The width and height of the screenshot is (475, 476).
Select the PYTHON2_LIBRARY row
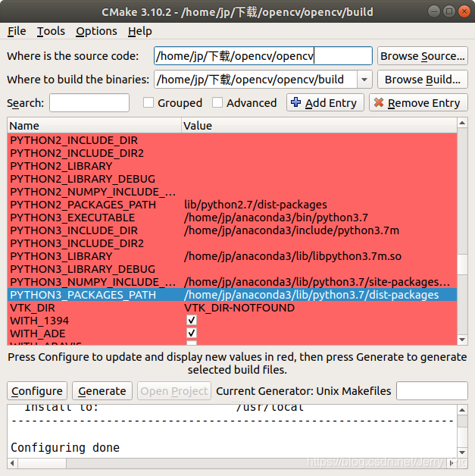[x=232, y=166]
